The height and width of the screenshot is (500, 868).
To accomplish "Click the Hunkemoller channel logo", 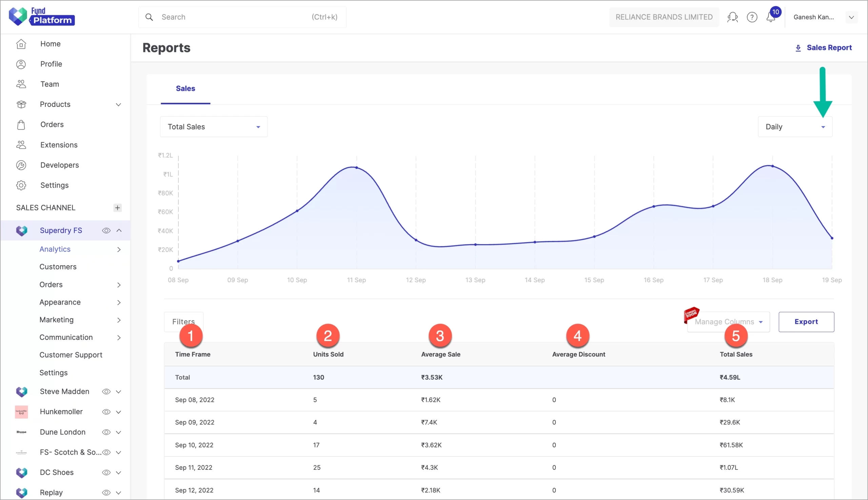I will (x=21, y=412).
